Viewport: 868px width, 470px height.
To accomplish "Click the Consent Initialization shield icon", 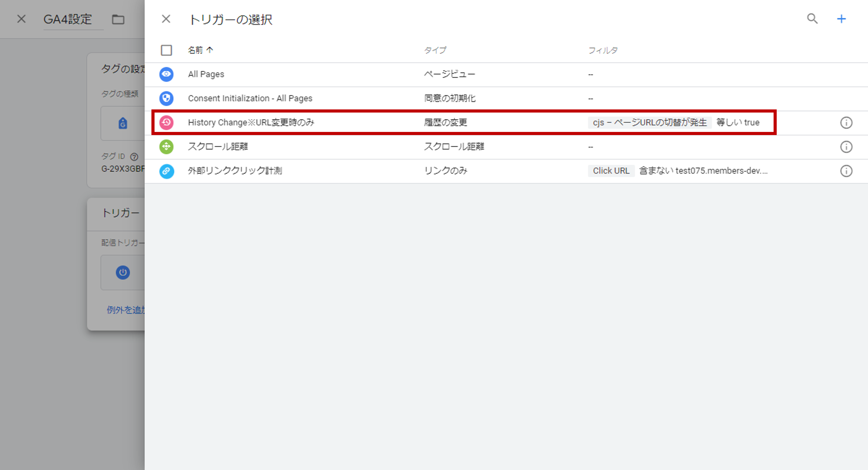I will pos(166,98).
